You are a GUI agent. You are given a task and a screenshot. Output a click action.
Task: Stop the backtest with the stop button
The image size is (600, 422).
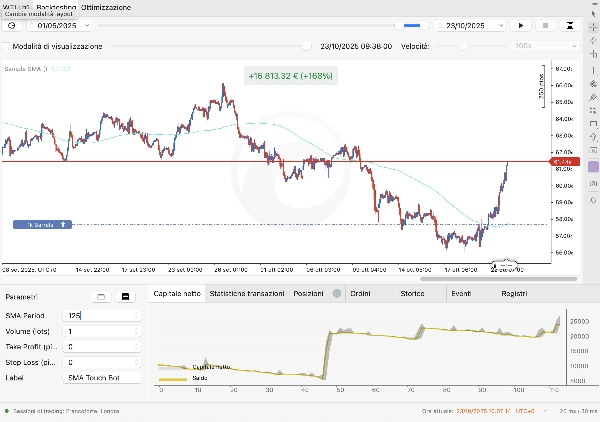tap(545, 25)
